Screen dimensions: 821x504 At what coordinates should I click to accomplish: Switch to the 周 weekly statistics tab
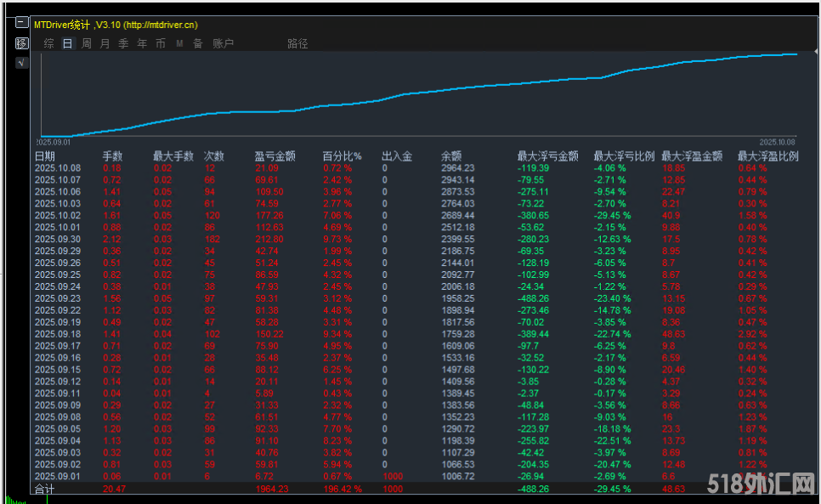pyautogui.click(x=86, y=43)
